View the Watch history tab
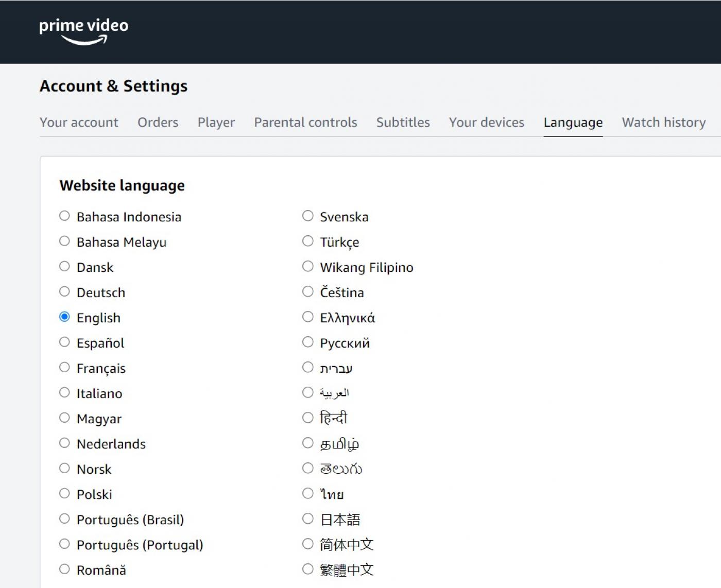 (663, 123)
